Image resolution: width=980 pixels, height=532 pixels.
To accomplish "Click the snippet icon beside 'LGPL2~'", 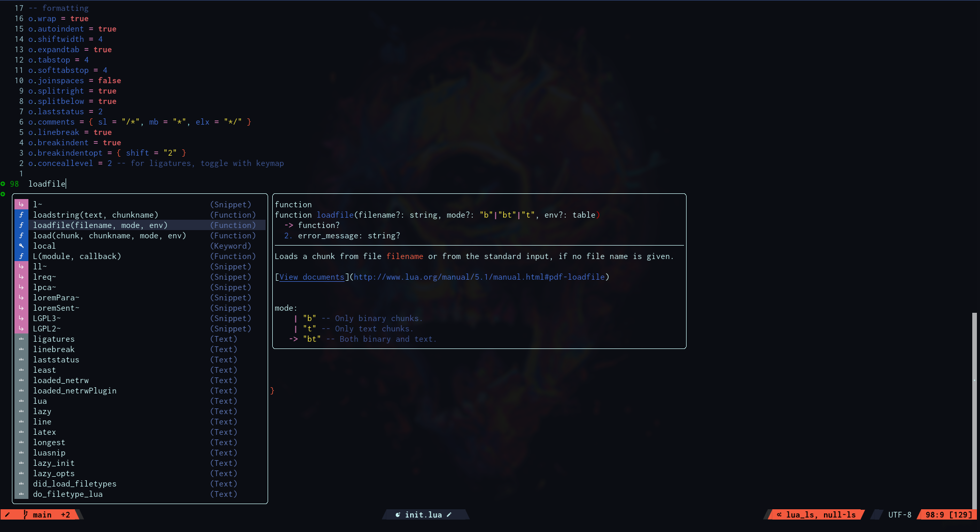I will click(21, 329).
